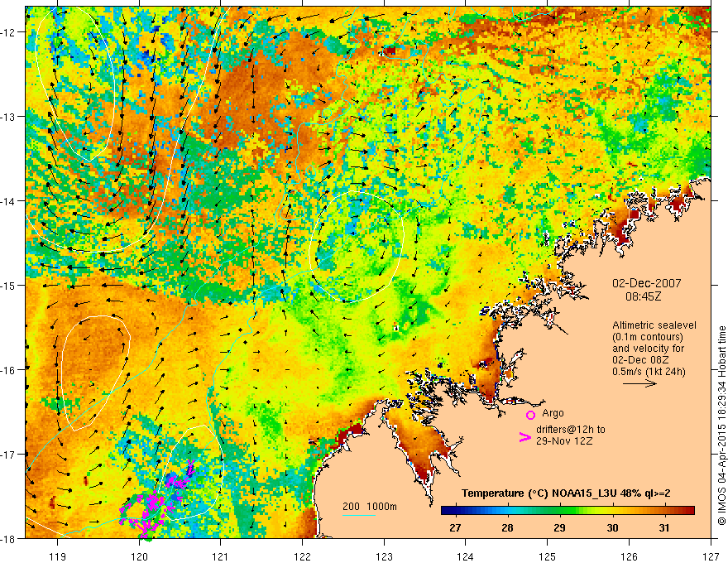Image resolution: width=728 pixels, height=563 pixels.
Task: Click the '(0.1m contours)' text
Action: point(648,337)
